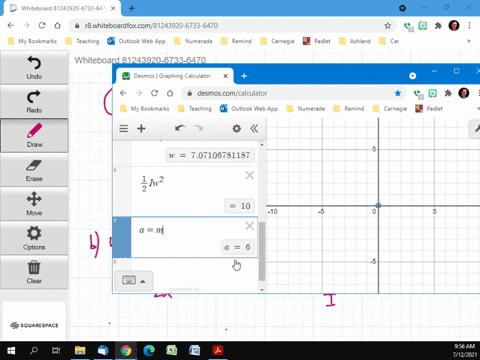The width and height of the screenshot is (480, 360).
Task: Delete the ½Iw² expression
Action: pos(249,175)
